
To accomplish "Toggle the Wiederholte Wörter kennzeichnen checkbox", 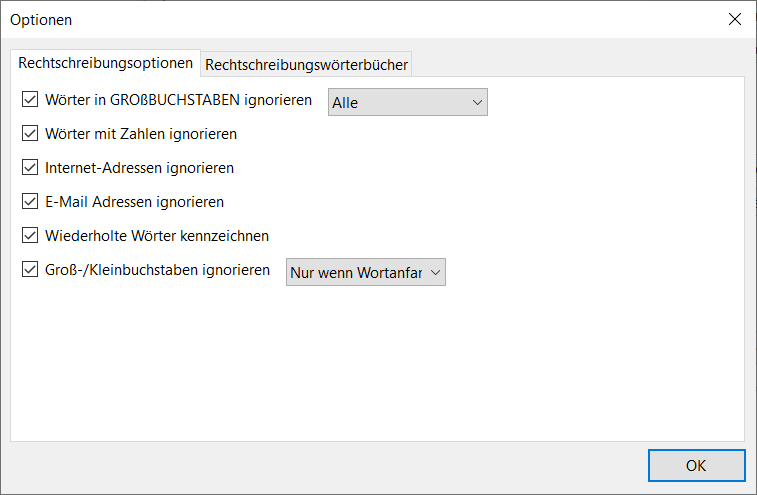I will tap(30, 236).
